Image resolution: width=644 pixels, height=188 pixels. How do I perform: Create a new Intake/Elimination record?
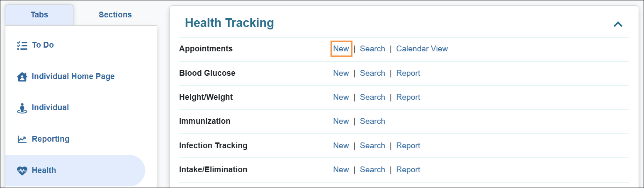(x=341, y=170)
